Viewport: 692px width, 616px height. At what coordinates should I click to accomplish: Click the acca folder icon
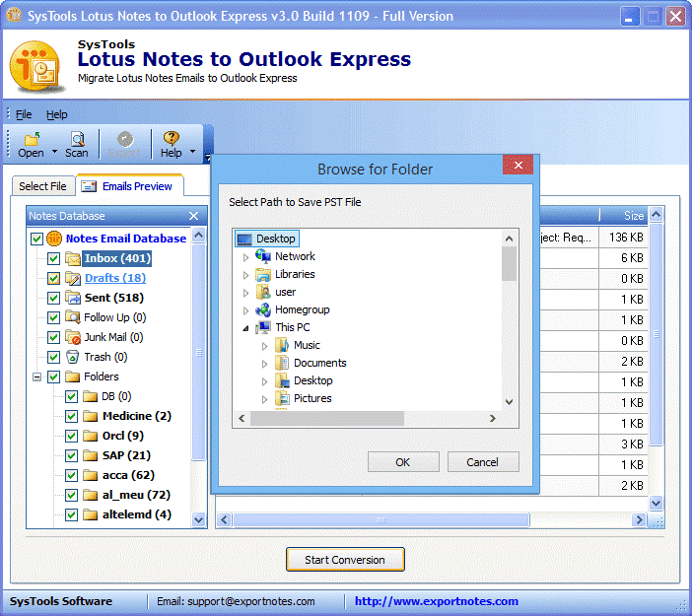click(90, 475)
